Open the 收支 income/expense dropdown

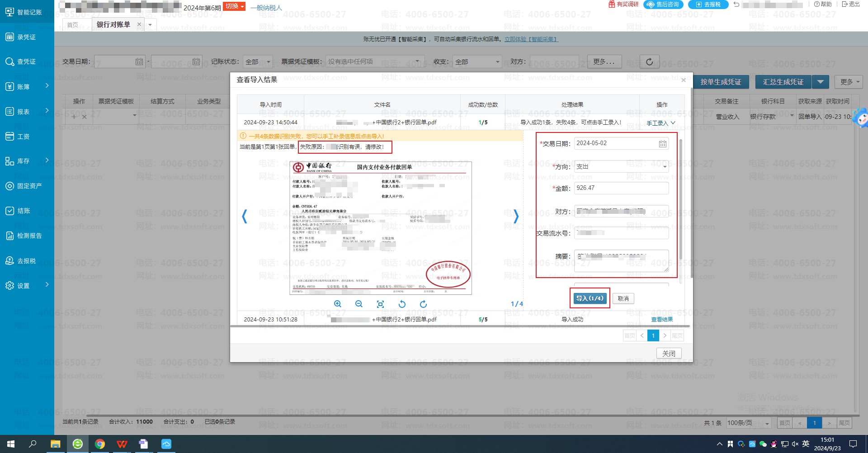477,62
